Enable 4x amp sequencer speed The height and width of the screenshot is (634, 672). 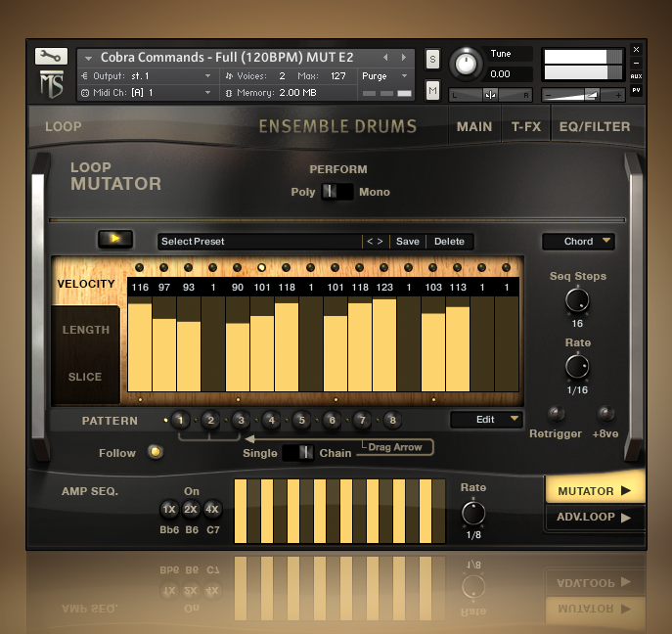tap(211, 510)
